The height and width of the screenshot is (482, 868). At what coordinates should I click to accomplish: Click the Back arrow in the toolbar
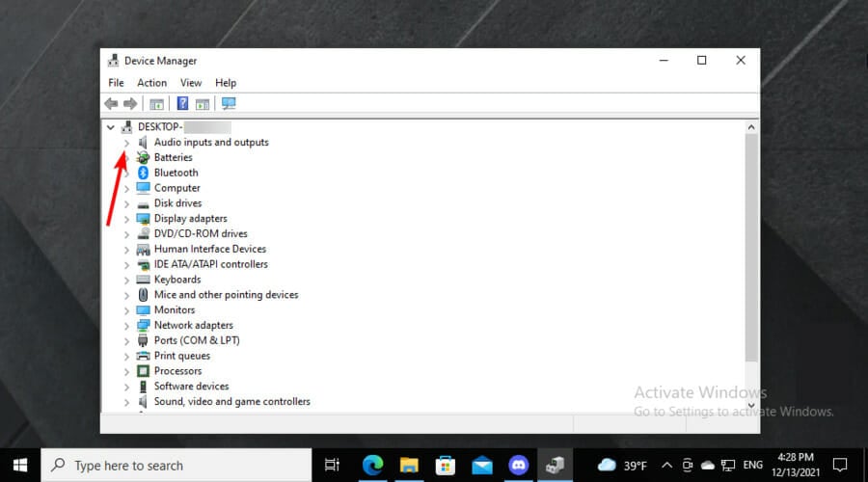111,103
